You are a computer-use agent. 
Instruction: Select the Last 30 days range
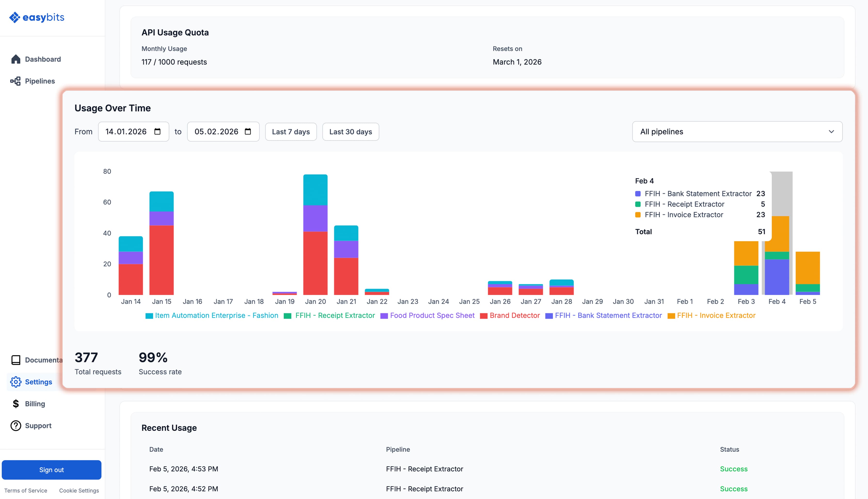click(x=350, y=132)
